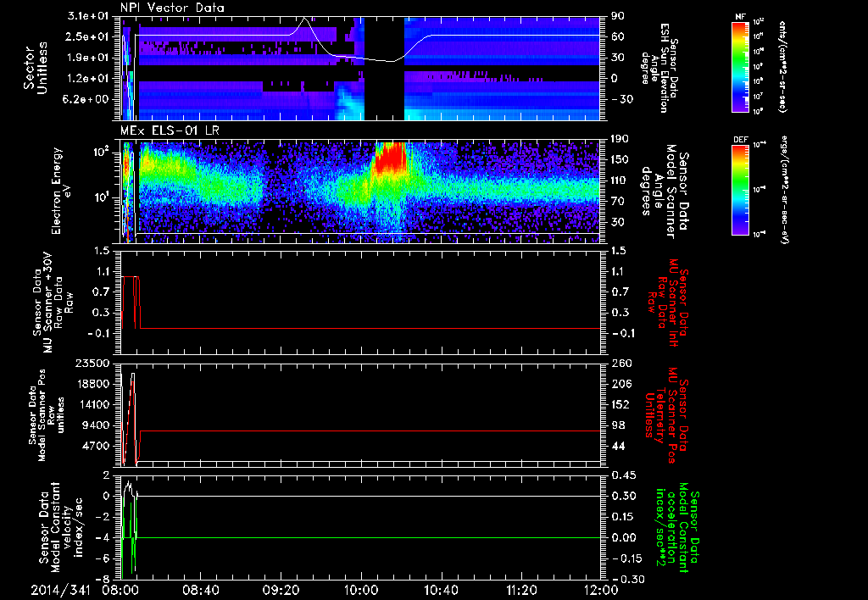Click the 08:00 time axis label
Image resolution: width=868 pixels, height=600 pixels.
coord(120,590)
